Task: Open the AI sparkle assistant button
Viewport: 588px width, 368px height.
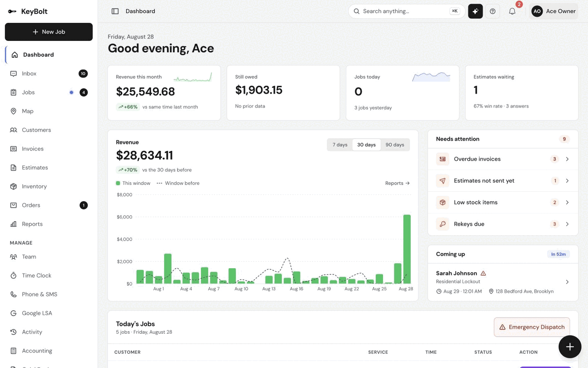Action: coord(475,11)
